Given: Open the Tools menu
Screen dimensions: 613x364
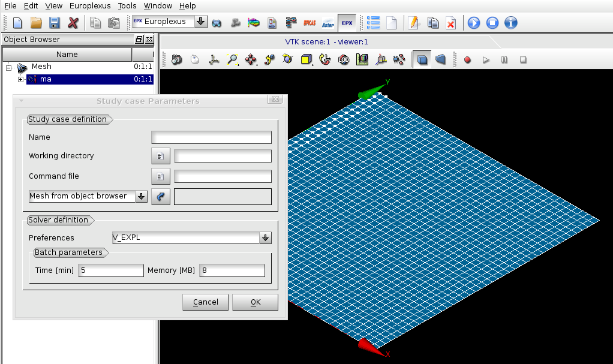Looking at the screenshot, I should [x=127, y=5].
